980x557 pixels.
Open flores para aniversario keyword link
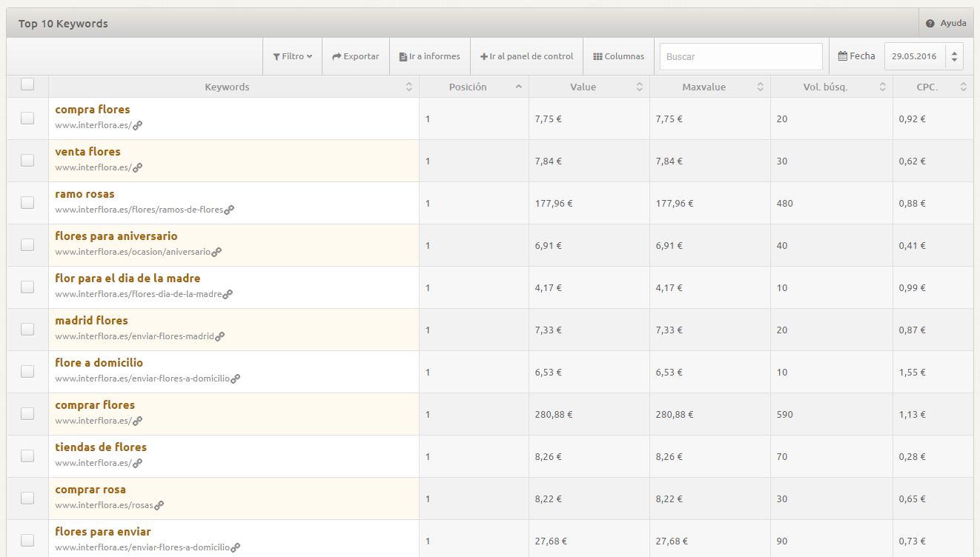tap(116, 236)
